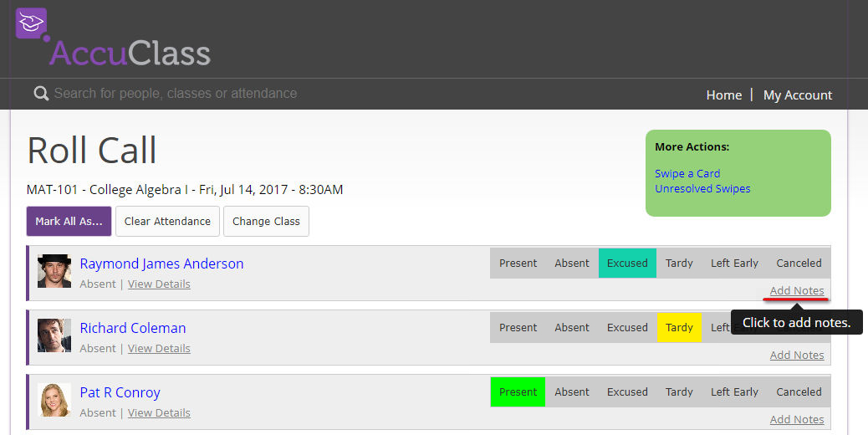
Task: Click Pat R Conroy's profile photo
Action: pos(54,400)
